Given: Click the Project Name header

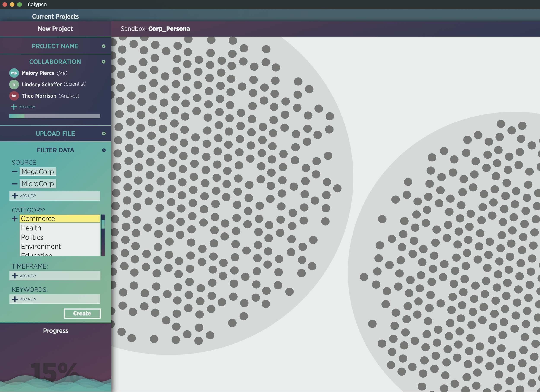Looking at the screenshot, I should point(55,46).
